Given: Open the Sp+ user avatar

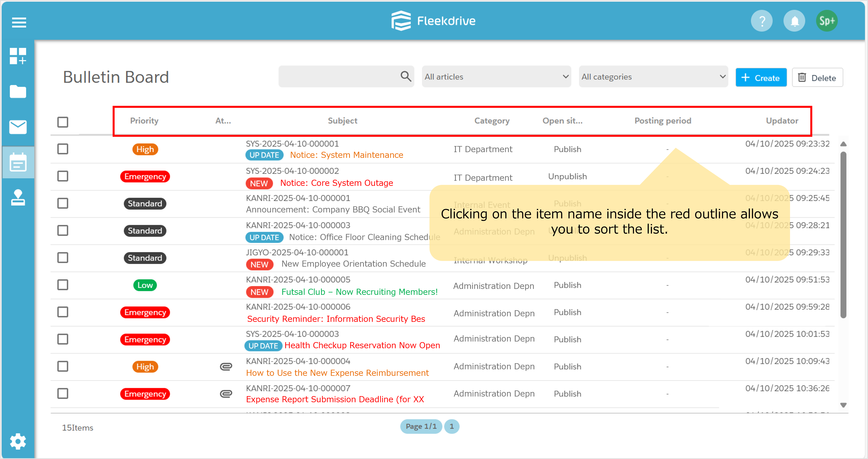Looking at the screenshot, I should click(x=827, y=21).
